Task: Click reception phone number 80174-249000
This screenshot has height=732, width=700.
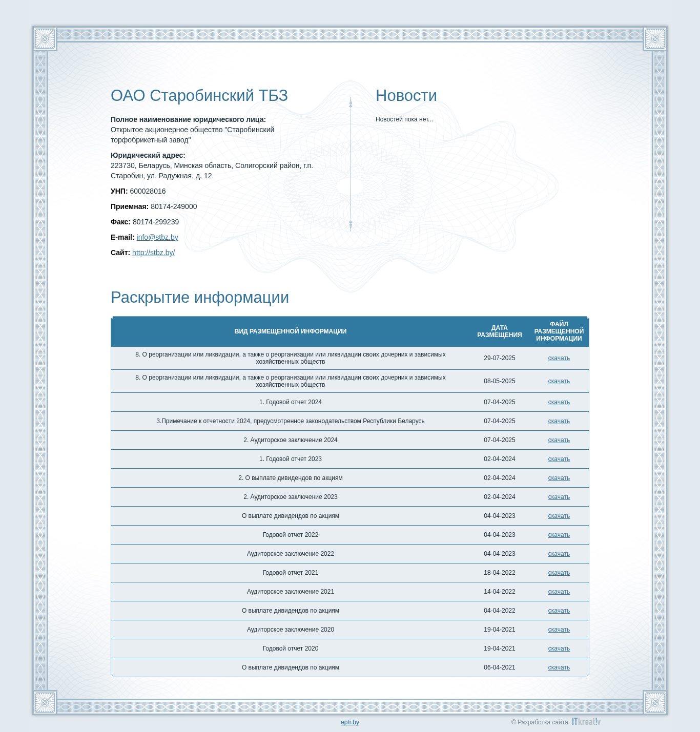Action: click(x=174, y=206)
